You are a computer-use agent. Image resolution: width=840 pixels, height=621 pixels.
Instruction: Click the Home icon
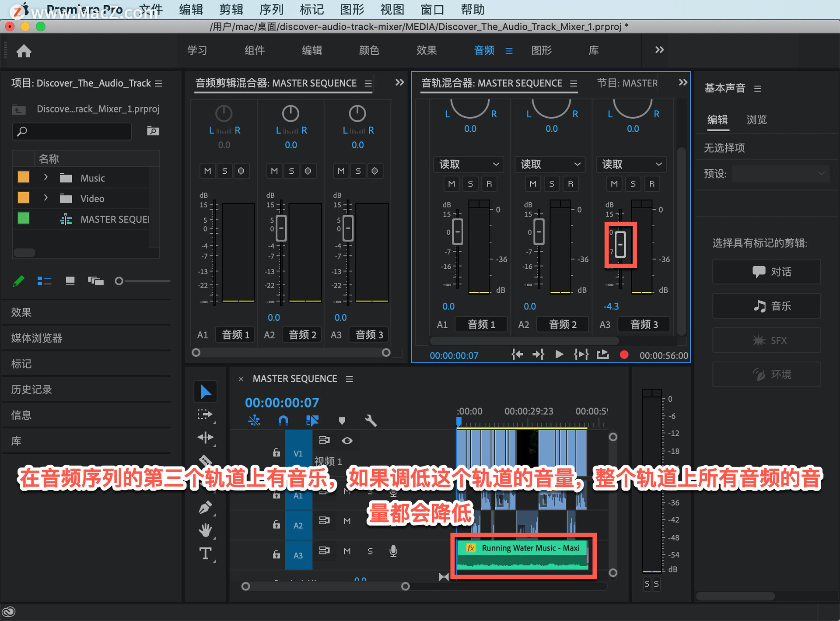(24, 51)
